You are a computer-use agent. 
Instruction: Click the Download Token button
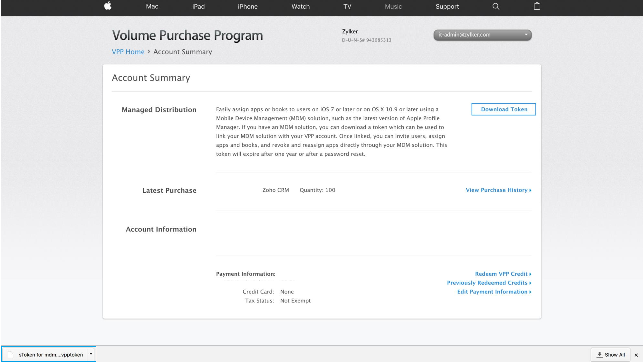click(x=503, y=109)
